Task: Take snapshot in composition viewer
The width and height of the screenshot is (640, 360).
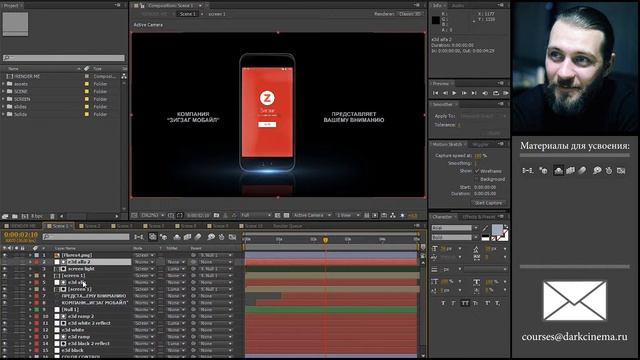Action: tap(216, 215)
